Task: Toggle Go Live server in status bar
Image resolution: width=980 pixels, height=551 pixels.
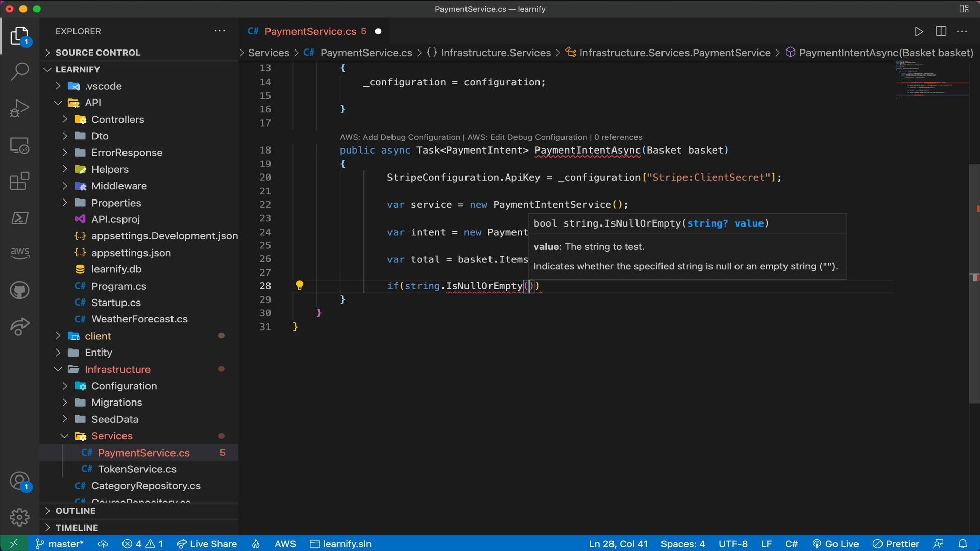Action: click(836, 544)
